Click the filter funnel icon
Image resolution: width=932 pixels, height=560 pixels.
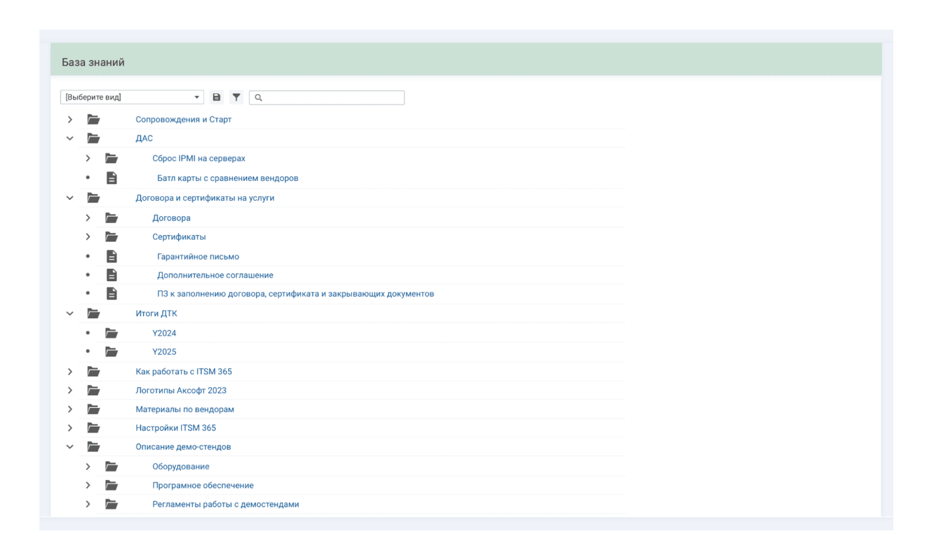pyautogui.click(x=236, y=97)
